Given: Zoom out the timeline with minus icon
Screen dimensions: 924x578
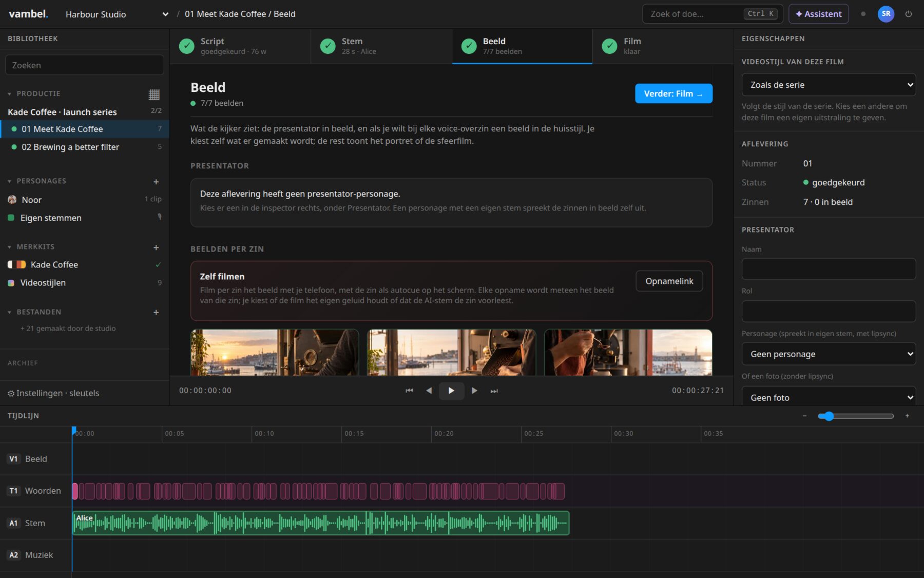Looking at the screenshot, I should coord(804,416).
